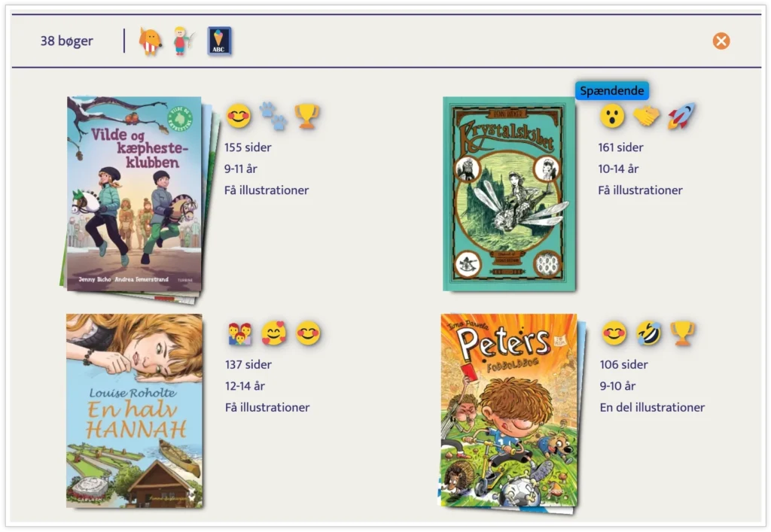Click the handshake icon beside Krystalskibet

click(646, 116)
